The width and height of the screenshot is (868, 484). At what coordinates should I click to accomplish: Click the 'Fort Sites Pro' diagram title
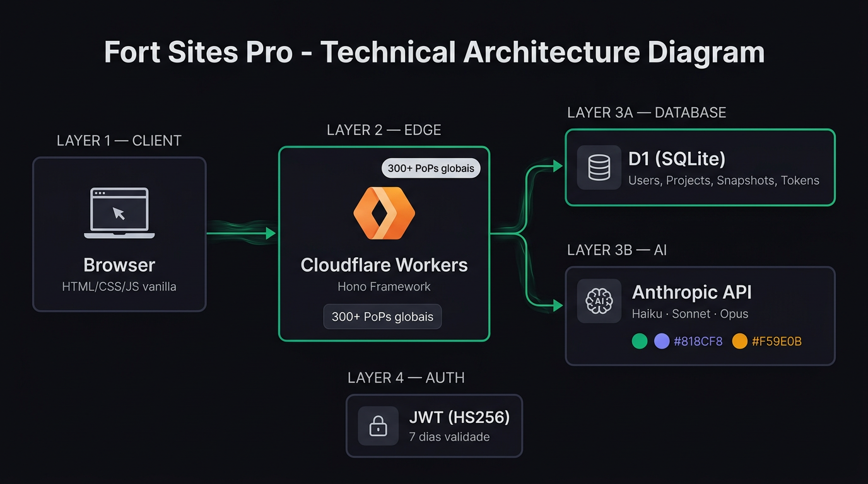435,52
